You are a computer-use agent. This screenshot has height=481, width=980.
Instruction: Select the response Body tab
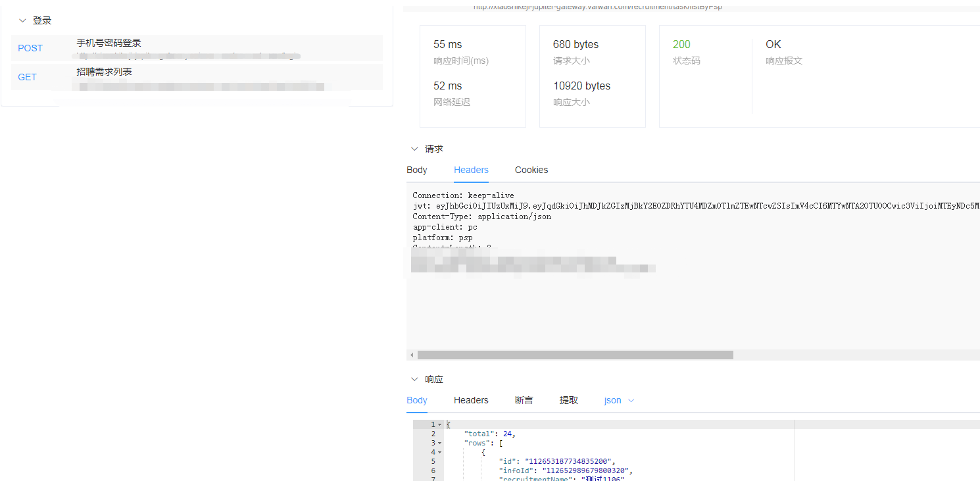417,400
